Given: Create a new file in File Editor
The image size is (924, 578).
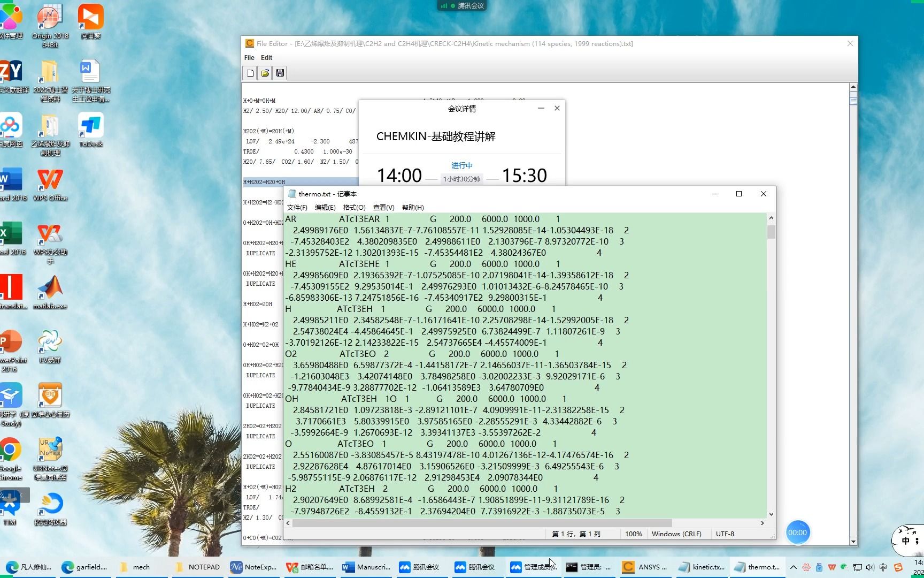Looking at the screenshot, I should pos(249,73).
